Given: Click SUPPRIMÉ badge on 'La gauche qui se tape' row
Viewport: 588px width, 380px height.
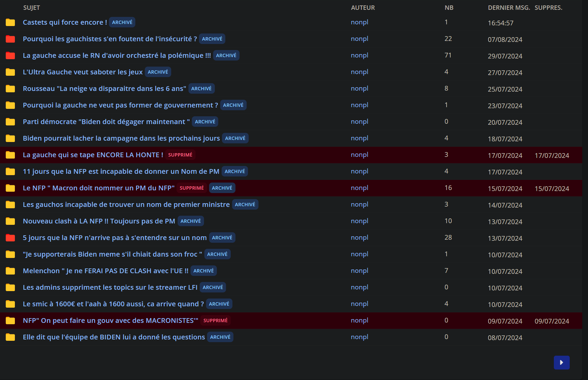Looking at the screenshot, I should click(x=180, y=155).
